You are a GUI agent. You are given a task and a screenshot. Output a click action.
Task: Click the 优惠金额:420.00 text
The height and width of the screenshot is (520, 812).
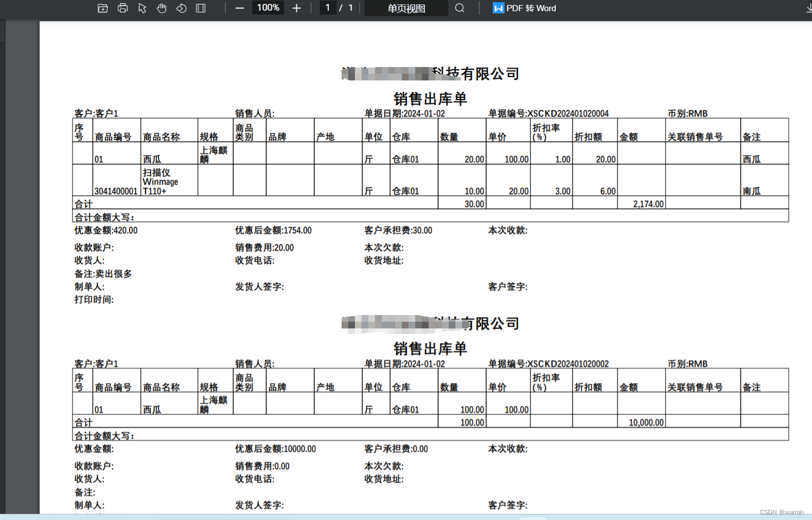(106, 230)
